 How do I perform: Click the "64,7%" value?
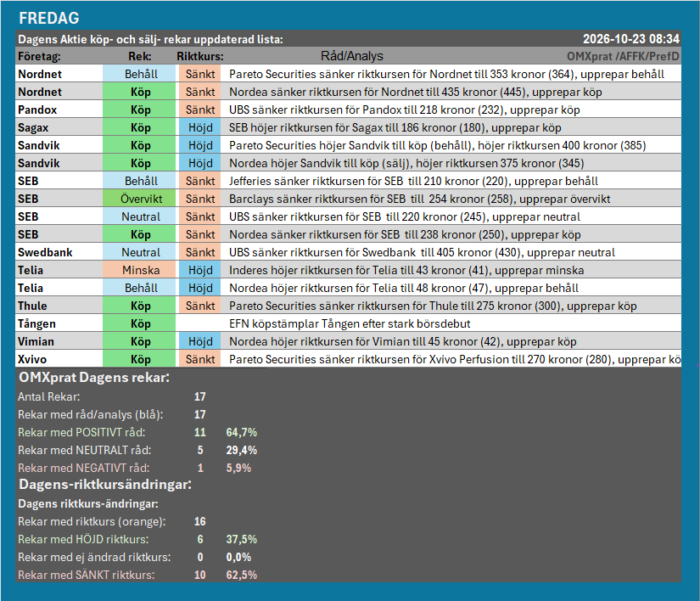[x=242, y=433]
